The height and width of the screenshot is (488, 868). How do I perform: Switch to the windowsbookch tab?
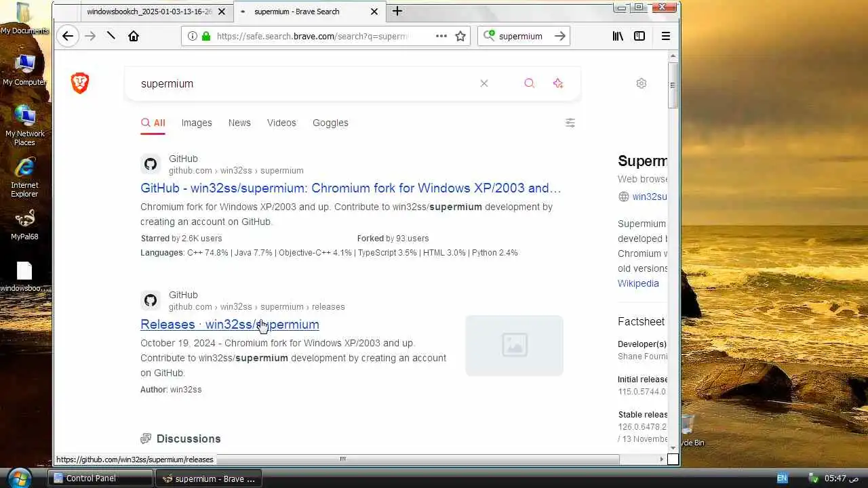(149, 12)
